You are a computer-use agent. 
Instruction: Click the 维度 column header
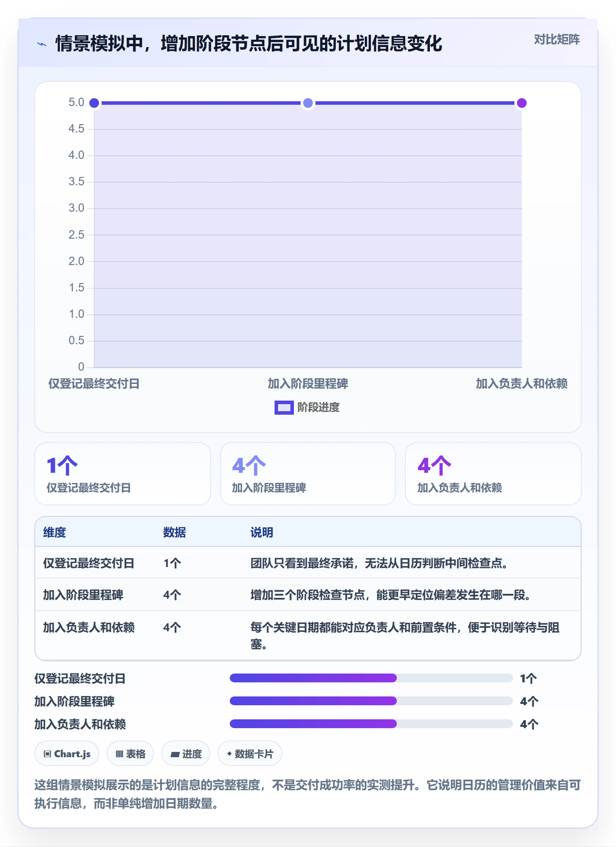click(x=55, y=532)
